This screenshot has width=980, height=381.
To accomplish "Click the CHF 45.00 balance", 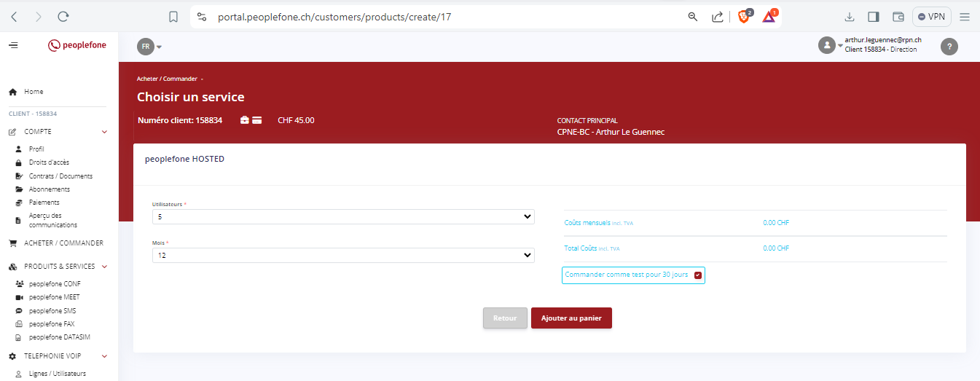I will [296, 120].
